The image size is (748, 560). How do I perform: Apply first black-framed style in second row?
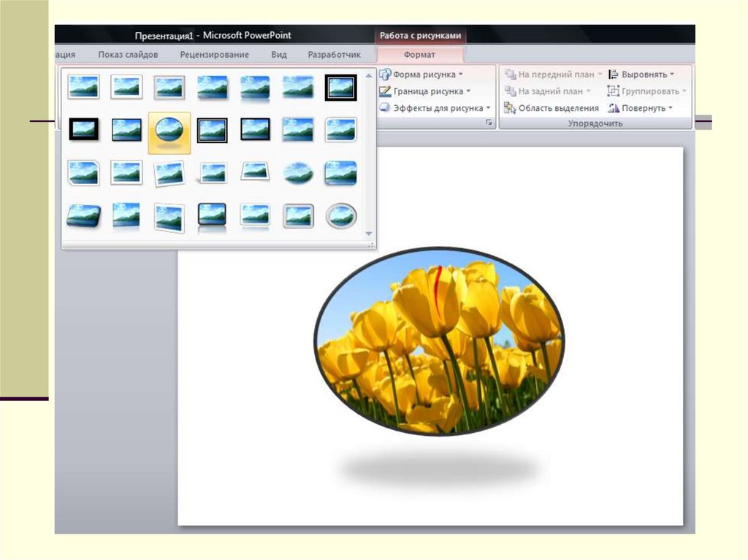click(83, 130)
